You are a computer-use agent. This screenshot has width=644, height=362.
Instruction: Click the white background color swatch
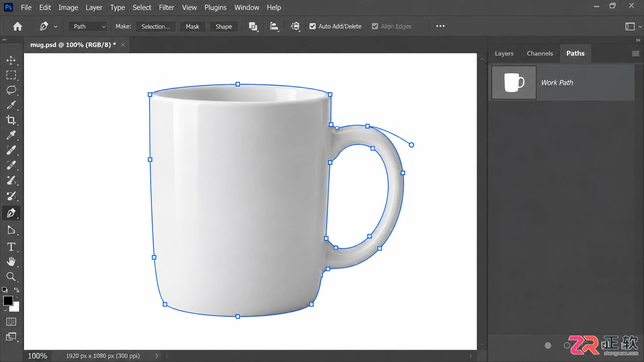click(x=16, y=307)
